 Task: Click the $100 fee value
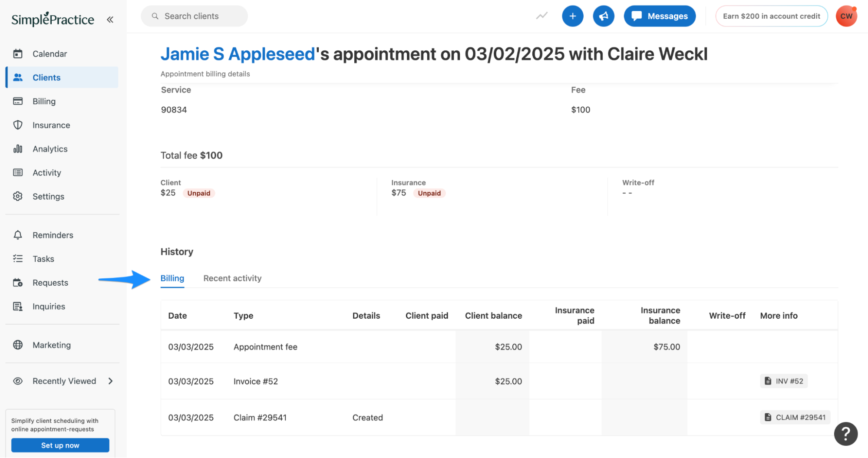(x=581, y=110)
